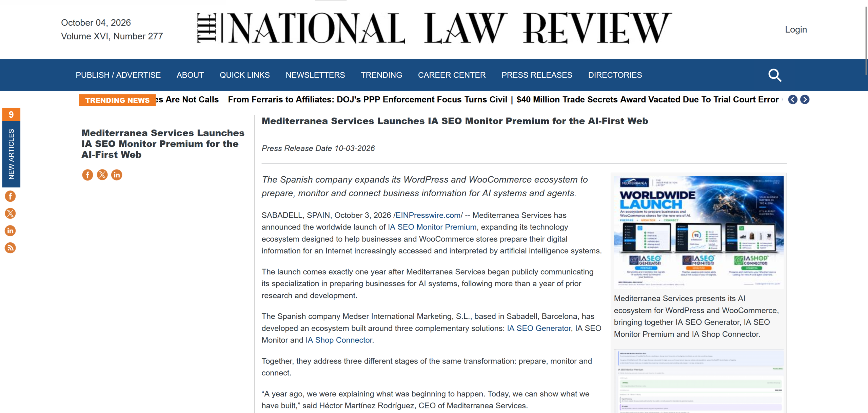Open the Newsletters menu item
This screenshot has width=868, height=413.
click(315, 75)
